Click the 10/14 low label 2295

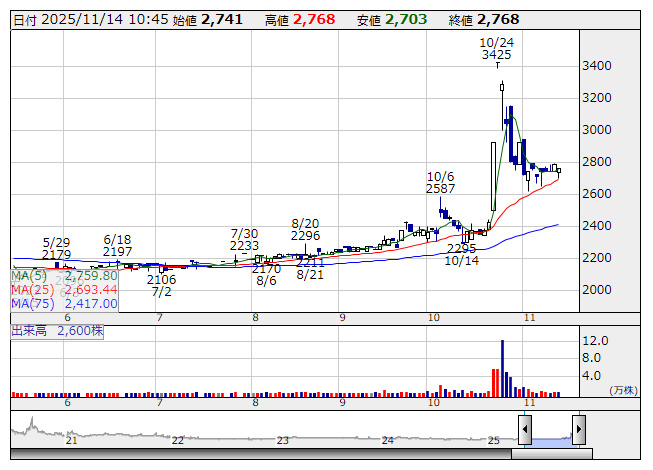click(x=461, y=248)
